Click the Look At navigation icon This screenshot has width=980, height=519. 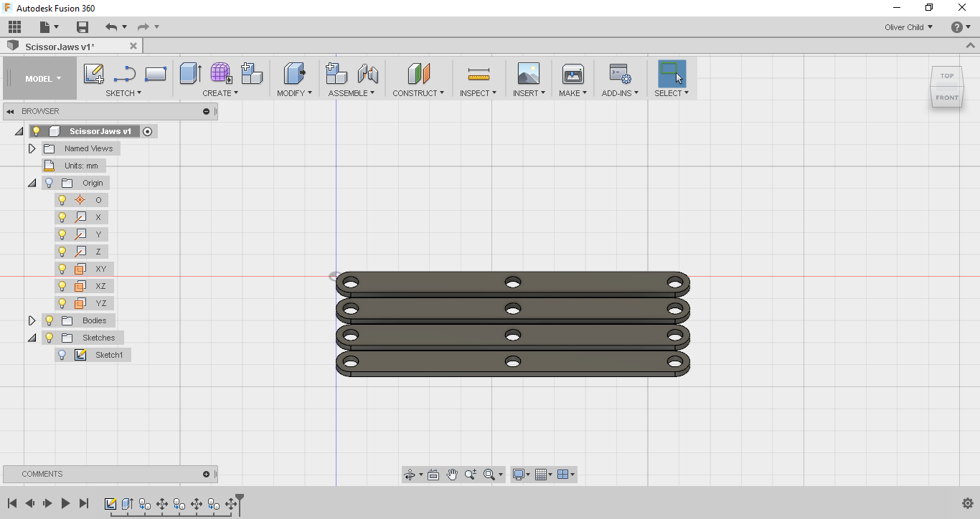(433, 475)
